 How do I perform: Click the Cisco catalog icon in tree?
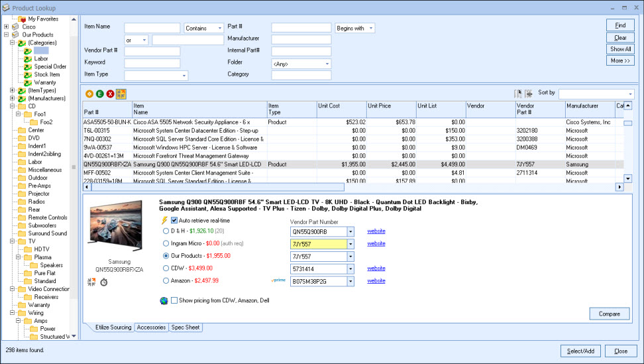point(15,27)
